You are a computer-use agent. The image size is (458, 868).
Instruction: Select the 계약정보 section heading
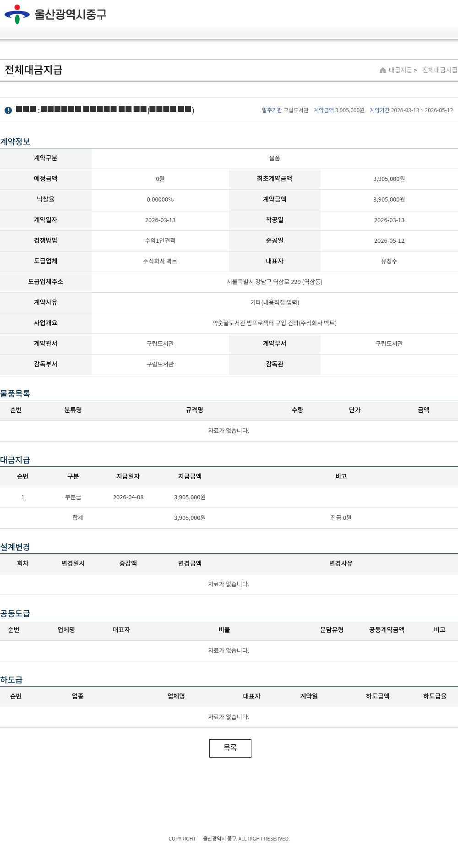15,142
